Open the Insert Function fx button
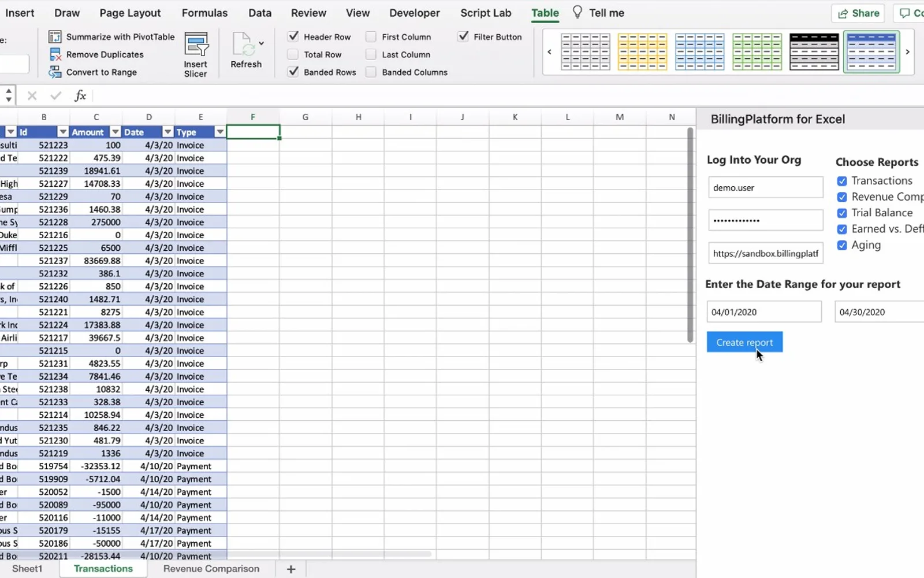Viewport: 924px width, 578px height. click(80, 95)
